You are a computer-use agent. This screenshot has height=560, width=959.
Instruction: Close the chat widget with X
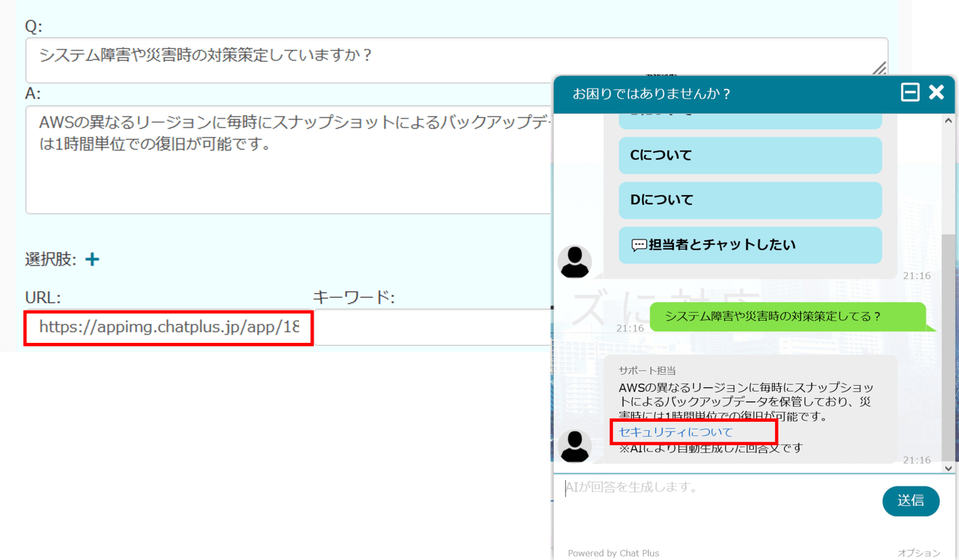coord(936,92)
